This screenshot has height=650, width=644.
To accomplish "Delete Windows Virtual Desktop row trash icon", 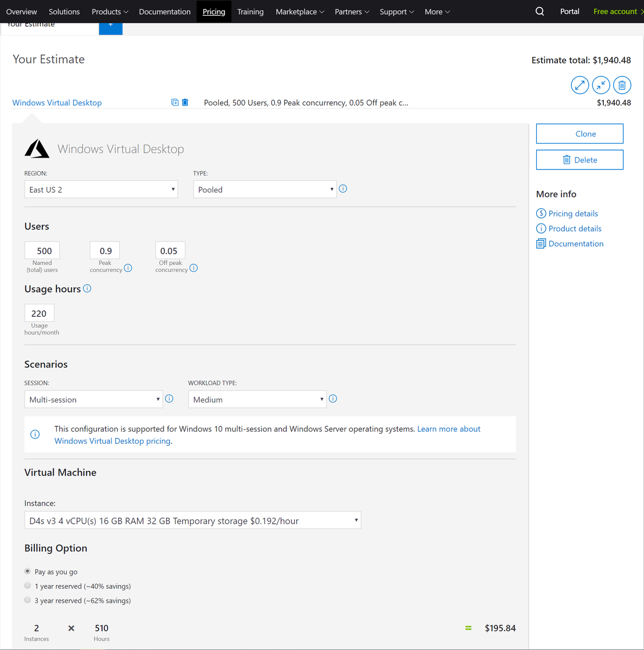I will pos(185,102).
